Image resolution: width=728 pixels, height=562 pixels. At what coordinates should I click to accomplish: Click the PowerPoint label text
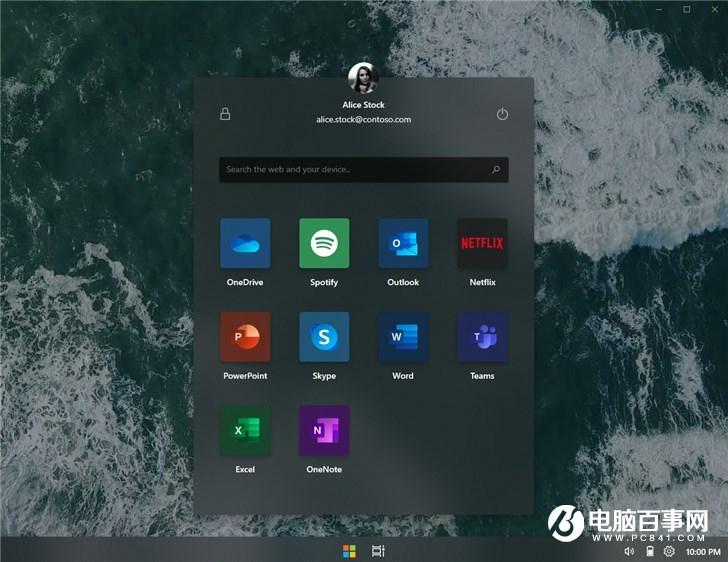[245, 376]
